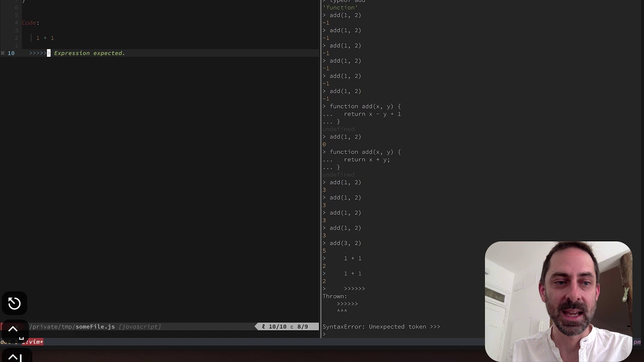Click the result '5' in the REPL
The image size is (644, 362).
click(x=324, y=250)
